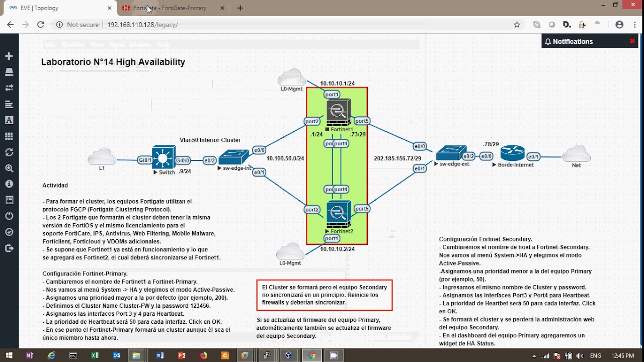The image size is (644, 362).
Task: Click the checkmark circle icon in sidebar
Action: [9, 232]
